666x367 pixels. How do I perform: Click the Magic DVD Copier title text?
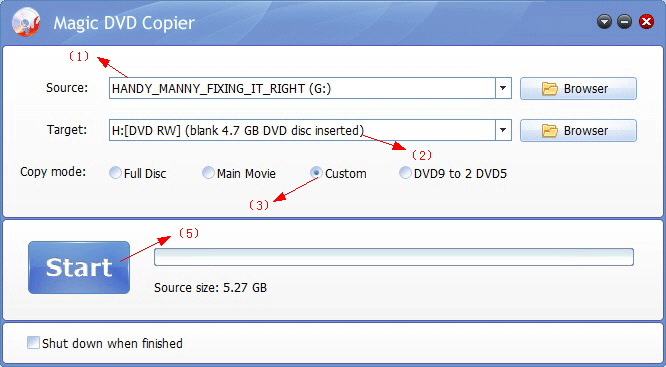(x=124, y=23)
